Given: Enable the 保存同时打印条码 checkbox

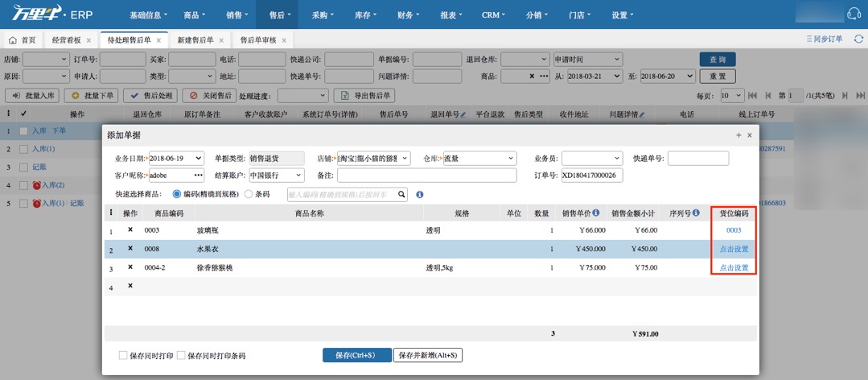Looking at the screenshot, I should 180,355.
